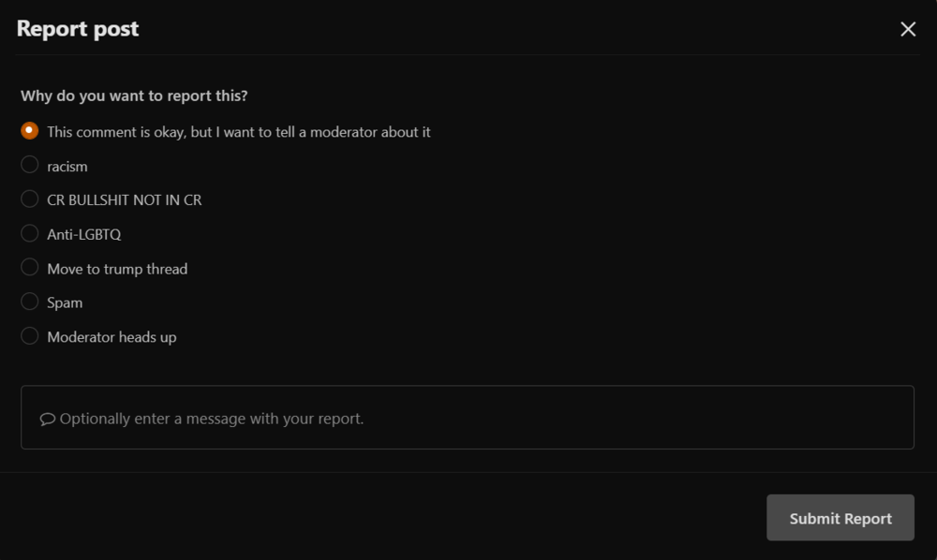Viewport: 937px width, 560px height.
Task: Choose the CR BULLSHIT NOT IN CR radio circle
Action: (x=30, y=199)
